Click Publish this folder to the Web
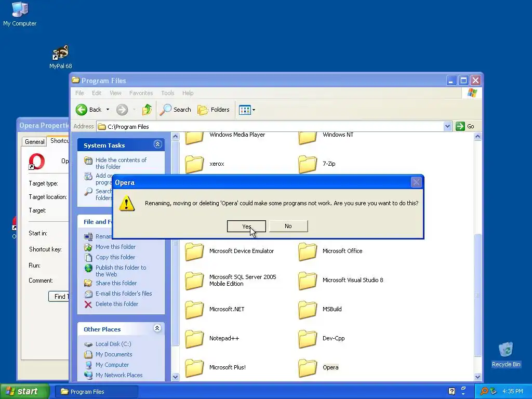The image size is (532, 399). pos(121,271)
